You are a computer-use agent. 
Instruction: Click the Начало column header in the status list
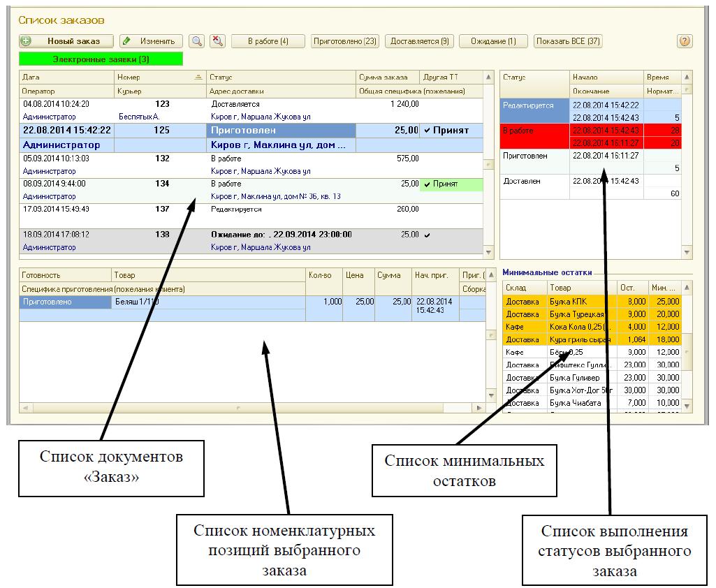pyautogui.click(x=606, y=77)
